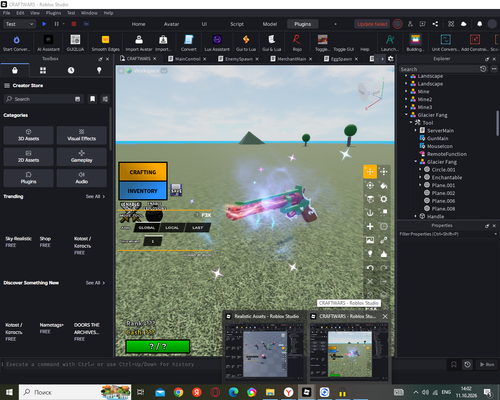Click the share icon in top bar
The image size is (500, 400).
point(435,24)
